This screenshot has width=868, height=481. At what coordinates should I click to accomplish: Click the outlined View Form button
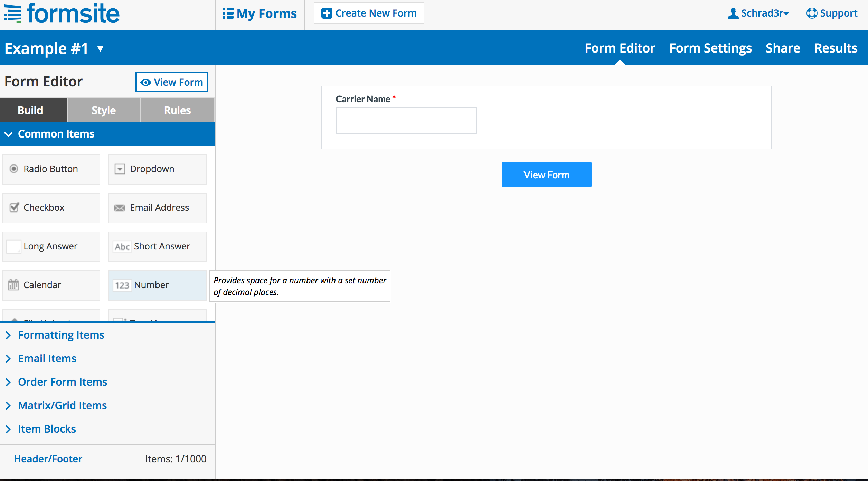click(x=172, y=82)
